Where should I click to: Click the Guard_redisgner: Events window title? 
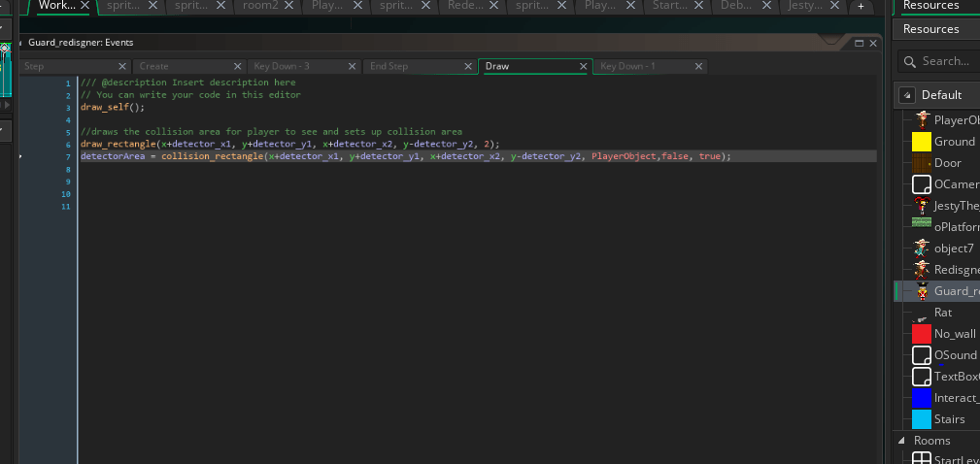[x=81, y=43]
